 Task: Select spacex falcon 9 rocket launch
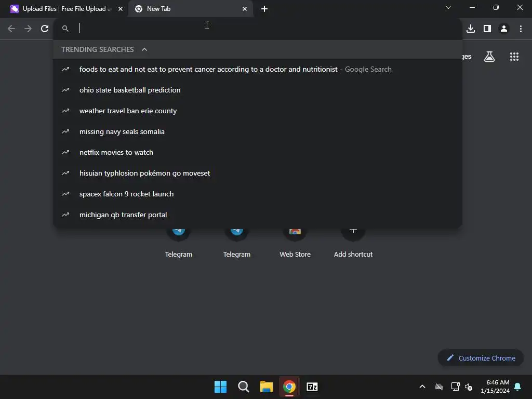(258, 194)
